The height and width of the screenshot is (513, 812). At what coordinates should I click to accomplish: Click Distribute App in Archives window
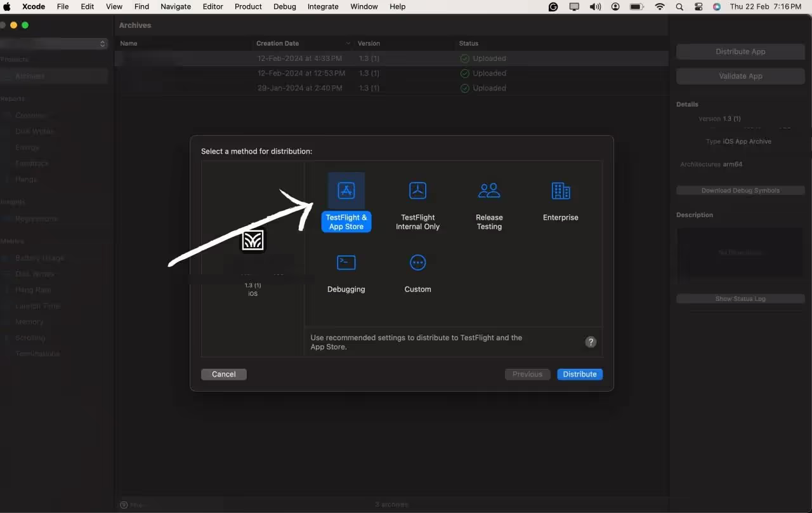(740, 51)
